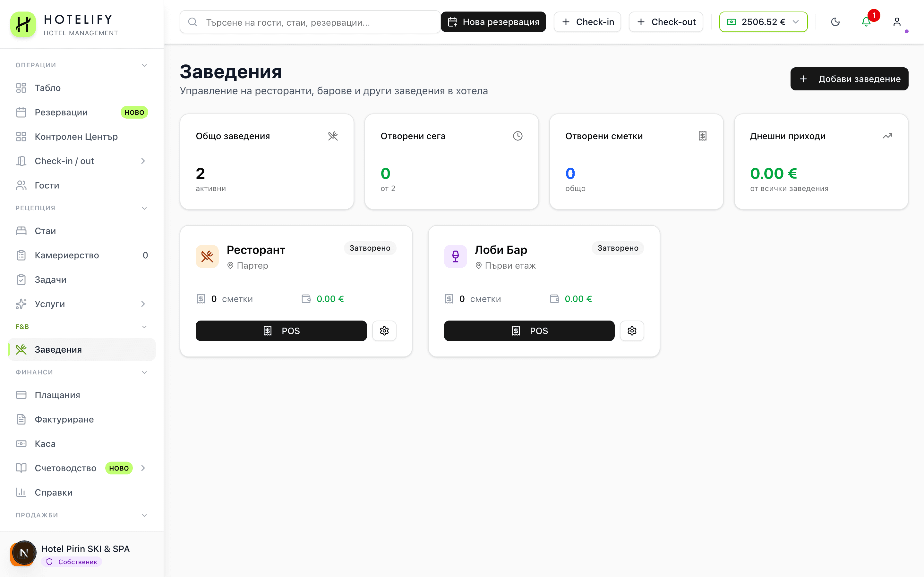Open the notifications bell icon
The width and height of the screenshot is (924, 577).
[x=866, y=22]
